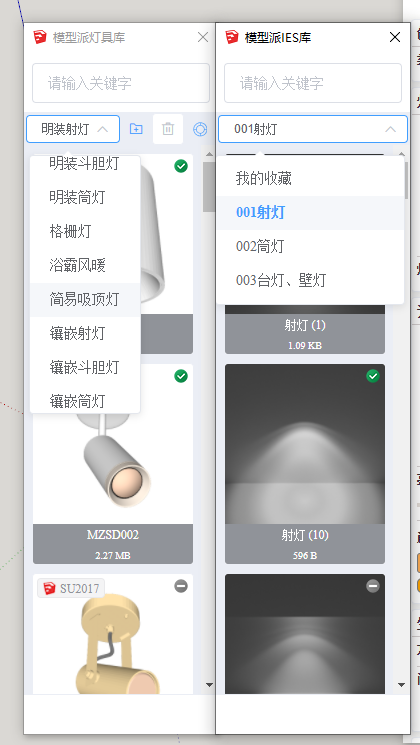Image resolution: width=420 pixels, height=745 pixels.
Task: Toggle green checkmark on 射灯 (10) thumbnail
Action: click(373, 376)
